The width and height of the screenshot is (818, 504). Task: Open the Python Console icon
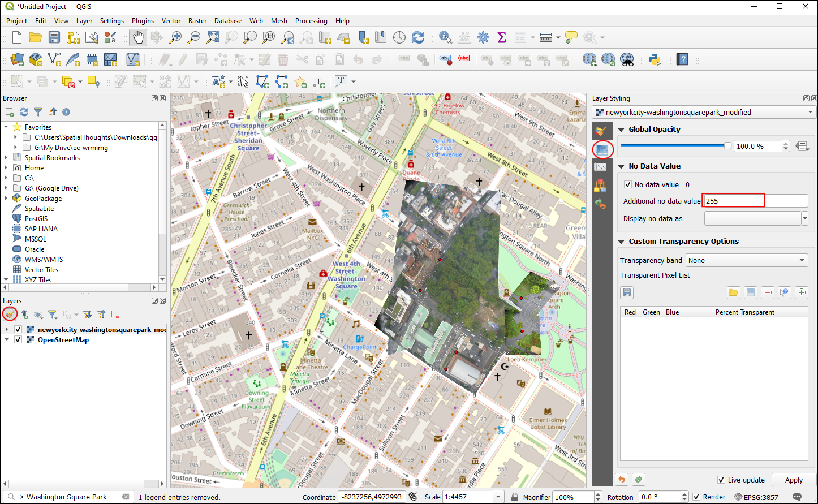[x=656, y=59]
